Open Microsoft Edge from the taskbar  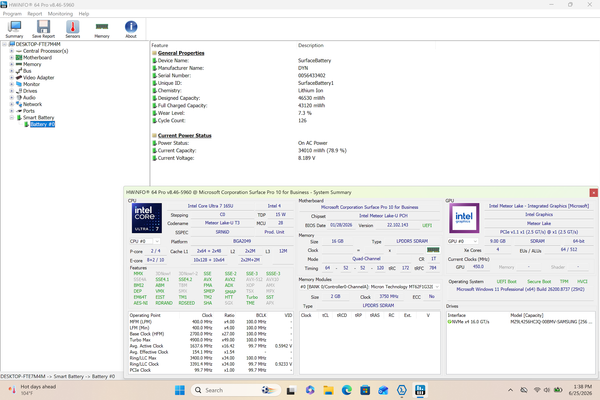[347, 390]
